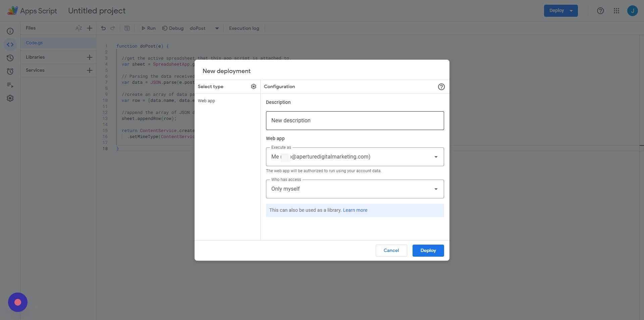
Task: Open Project Settings gear in sidebar
Action: point(10,98)
